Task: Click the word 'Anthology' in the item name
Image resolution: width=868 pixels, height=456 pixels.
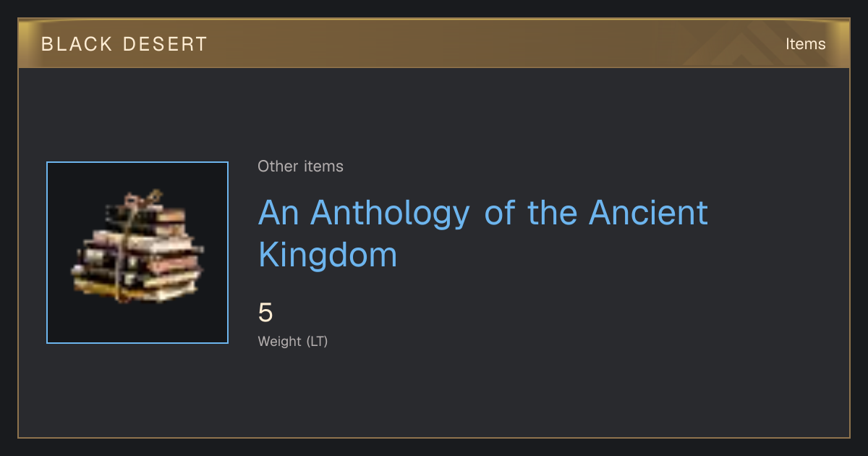Action: point(390,214)
